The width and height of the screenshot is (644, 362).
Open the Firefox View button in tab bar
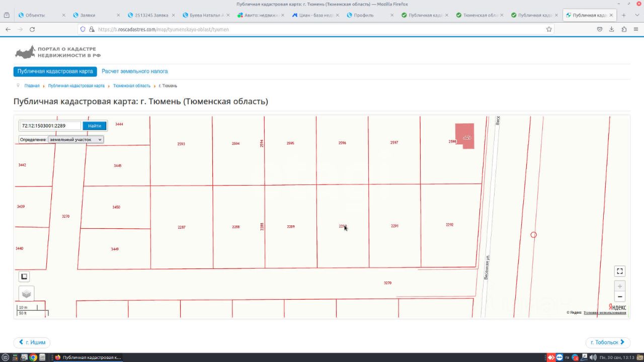tap(7, 15)
